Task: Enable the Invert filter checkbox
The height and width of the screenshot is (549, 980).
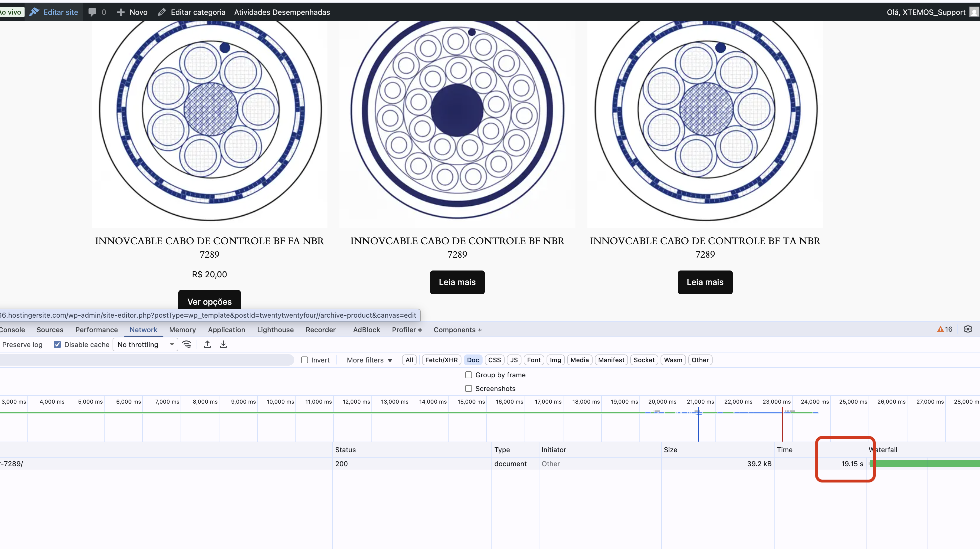Action: point(304,360)
